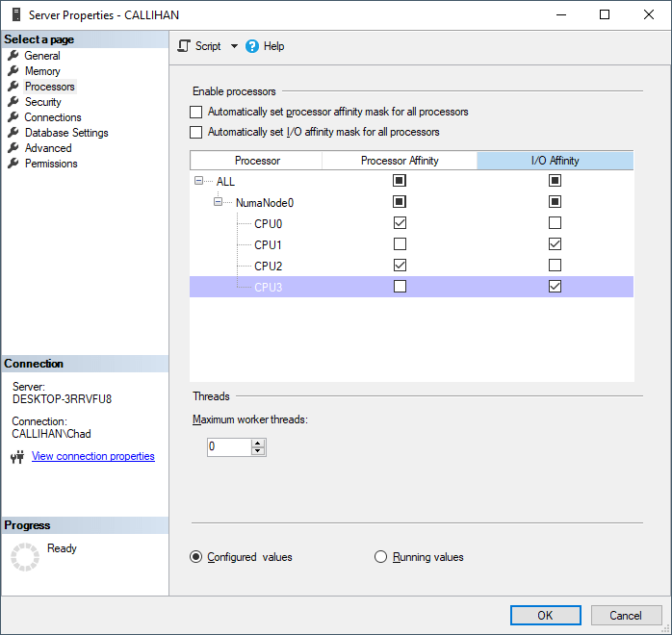The height and width of the screenshot is (635, 672).
Task: Click the wrench icon next to Advanced
Action: (x=13, y=148)
